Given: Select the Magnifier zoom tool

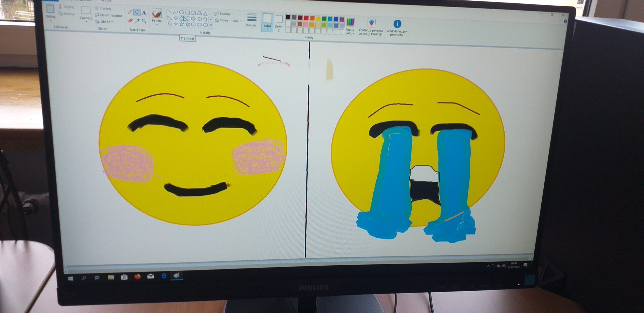Looking at the screenshot, I should pos(144,21).
